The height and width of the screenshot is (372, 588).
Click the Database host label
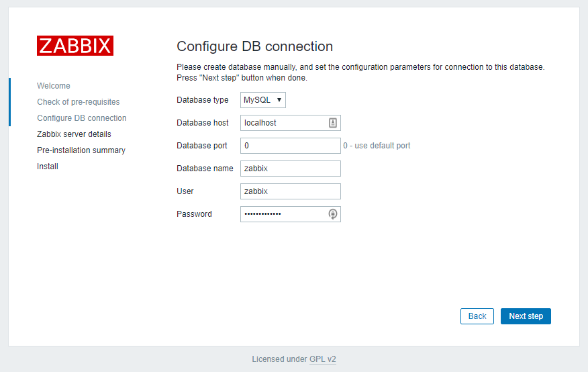tap(203, 123)
